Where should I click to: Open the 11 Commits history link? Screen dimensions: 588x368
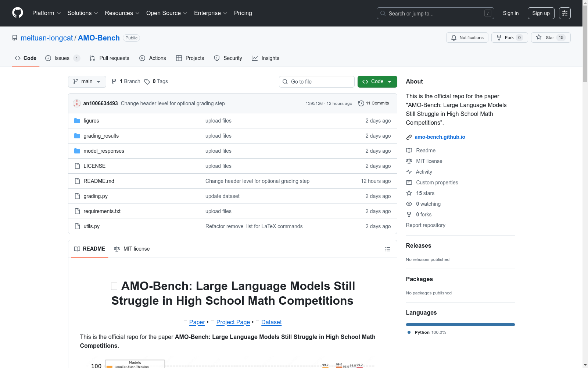374,103
